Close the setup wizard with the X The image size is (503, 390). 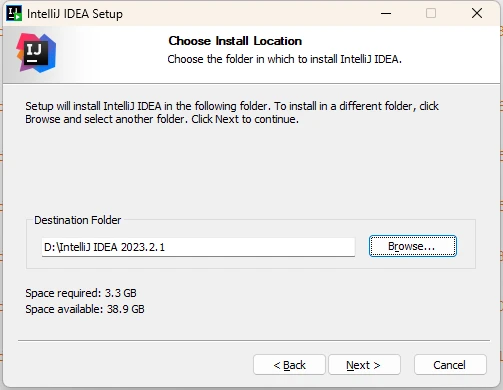pyautogui.click(x=477, y=13)
